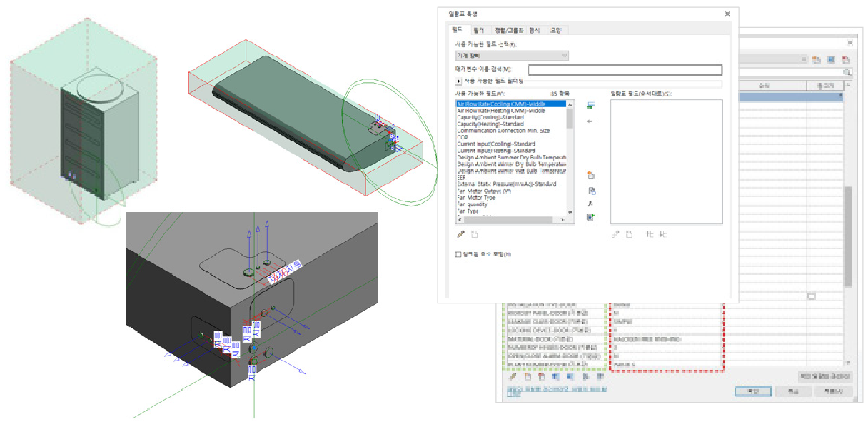Click rename type icon in Family Types window
This screenshot has height=432, width=868.
tap(831, 59)
